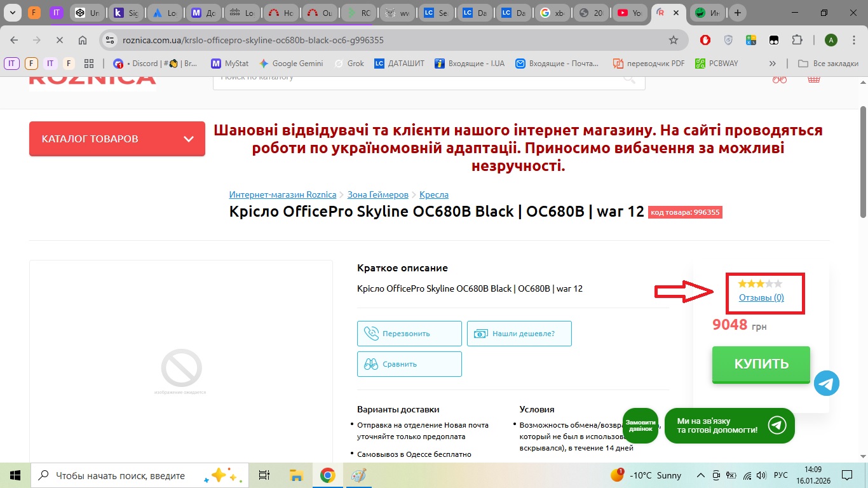Screen dimensions: 868x488
Task: Click the Перезвонить callback button
Action: pyautogui.click(x=409, y=334)
